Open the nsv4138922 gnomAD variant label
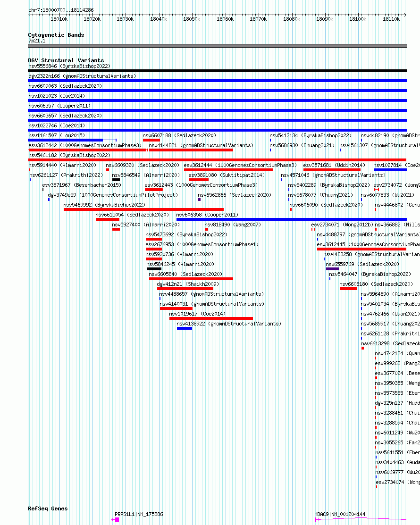 pyautogui.click(x=229, y=324)
